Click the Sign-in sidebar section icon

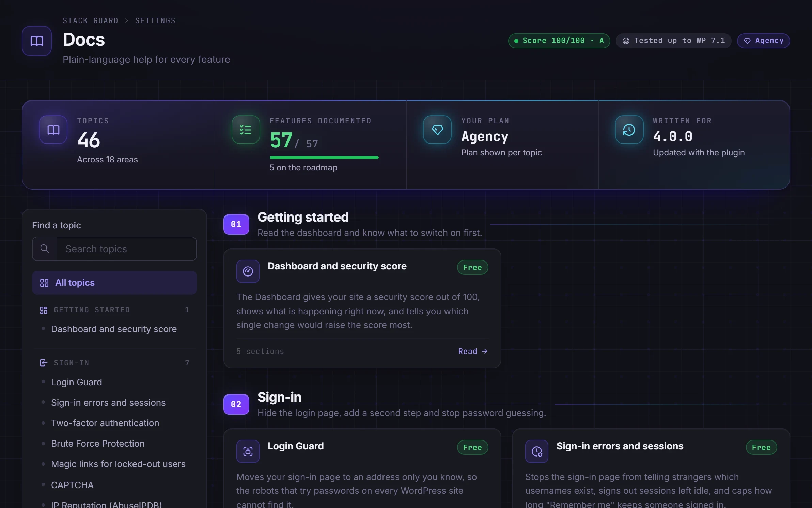pyautogui.click(x=44, y=363)
